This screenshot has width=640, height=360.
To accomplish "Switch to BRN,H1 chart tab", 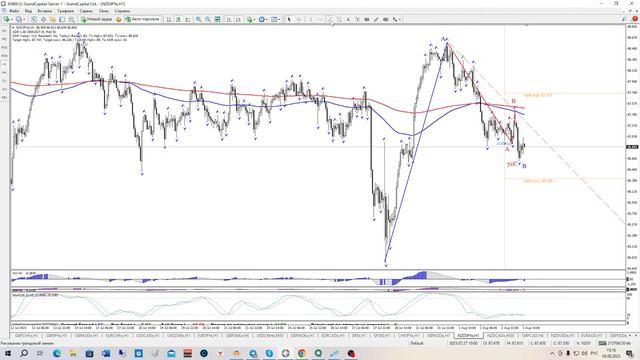I will tap(359, 335).
